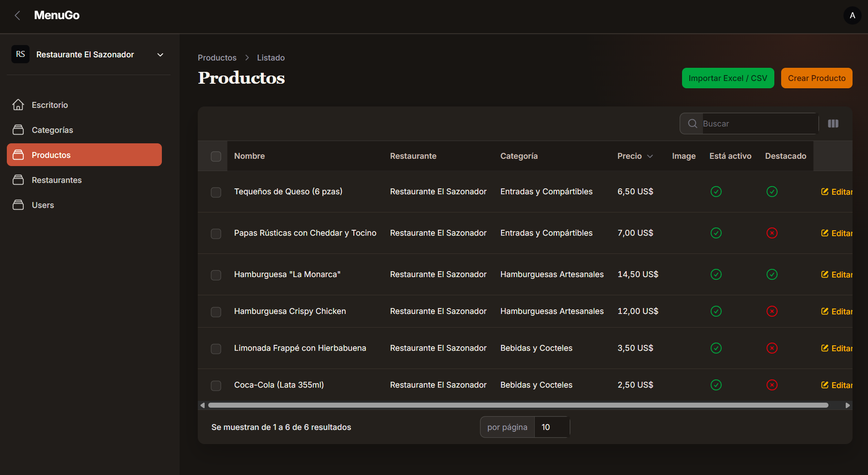Click the search magnifier icon

point(692,124)
